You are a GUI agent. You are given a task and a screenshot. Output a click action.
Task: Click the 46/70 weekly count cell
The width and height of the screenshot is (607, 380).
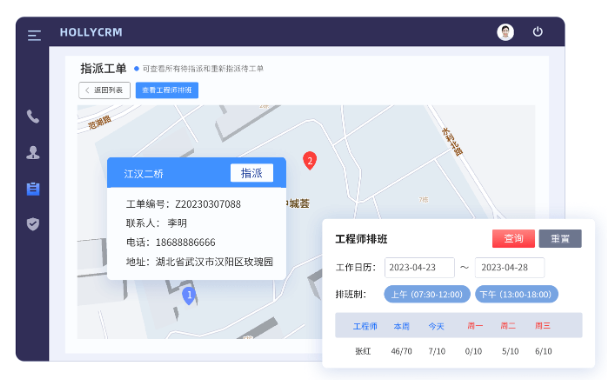(x=401, y=351)
